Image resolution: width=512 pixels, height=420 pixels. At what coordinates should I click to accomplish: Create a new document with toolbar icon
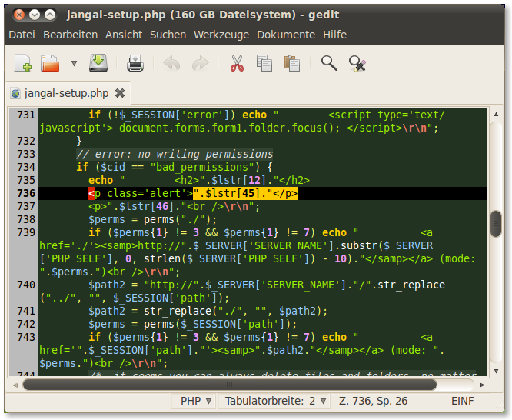click(x=23, y=63)
